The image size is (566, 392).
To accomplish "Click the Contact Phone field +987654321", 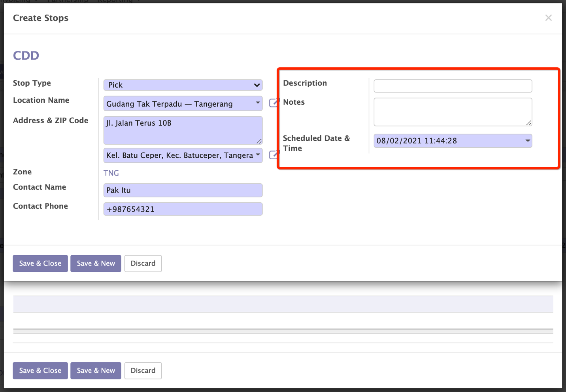I will (x=183, y=209).
